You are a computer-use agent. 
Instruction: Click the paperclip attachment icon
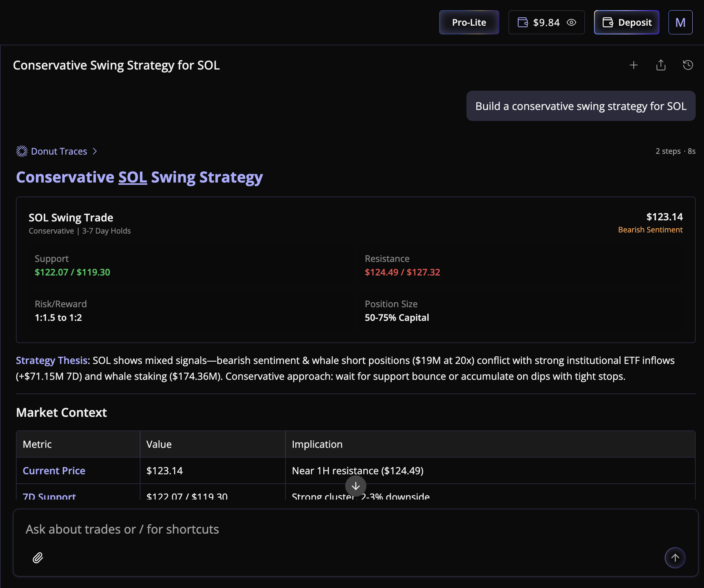(x=38, y=558)
